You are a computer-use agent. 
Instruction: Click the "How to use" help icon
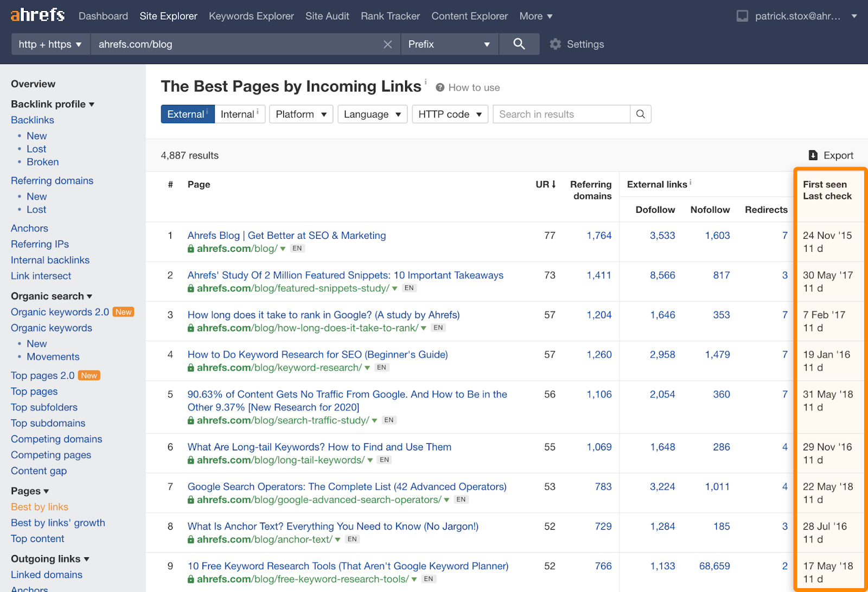point(440,87)
